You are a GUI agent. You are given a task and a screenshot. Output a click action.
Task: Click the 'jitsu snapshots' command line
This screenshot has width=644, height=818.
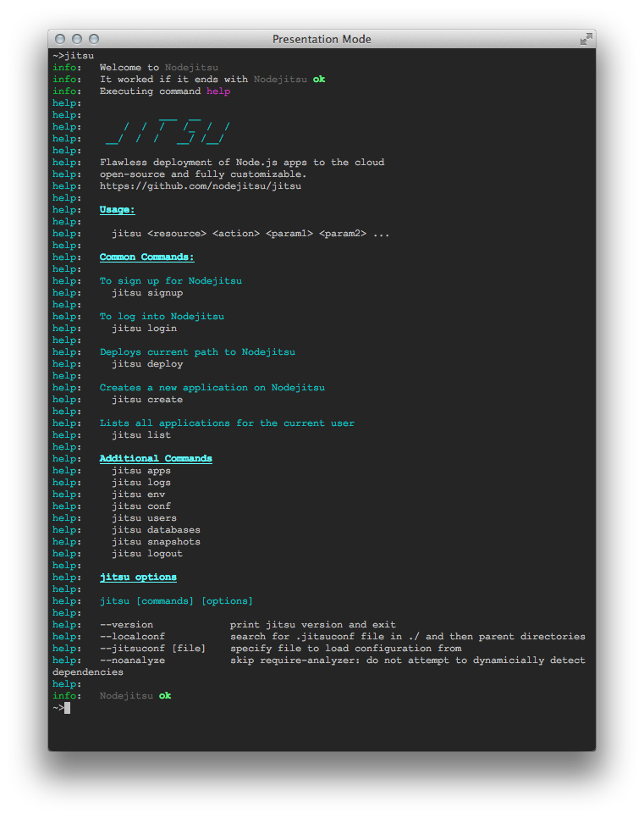(156, 542)
